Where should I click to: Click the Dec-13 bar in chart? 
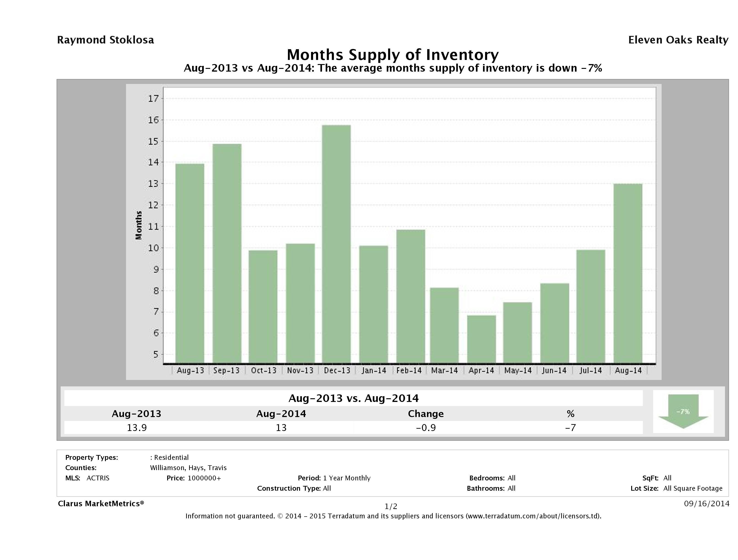[x=336, y=244]
